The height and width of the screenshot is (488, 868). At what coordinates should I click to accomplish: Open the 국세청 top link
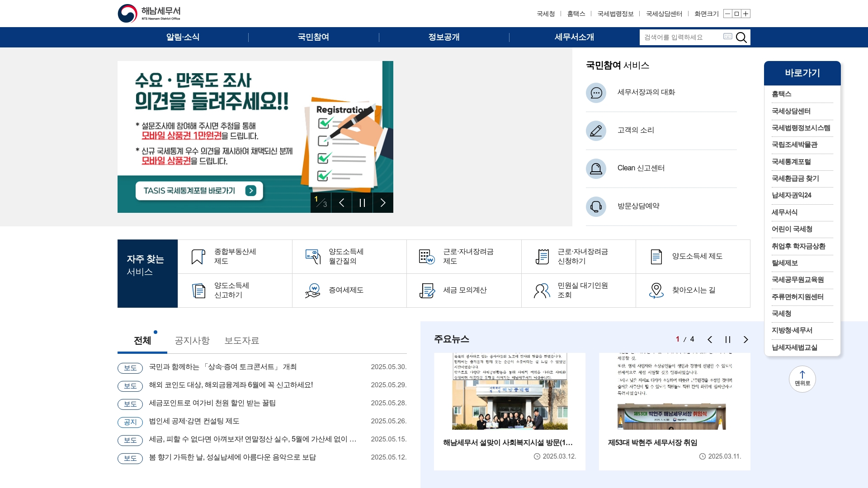click(546, 14)
